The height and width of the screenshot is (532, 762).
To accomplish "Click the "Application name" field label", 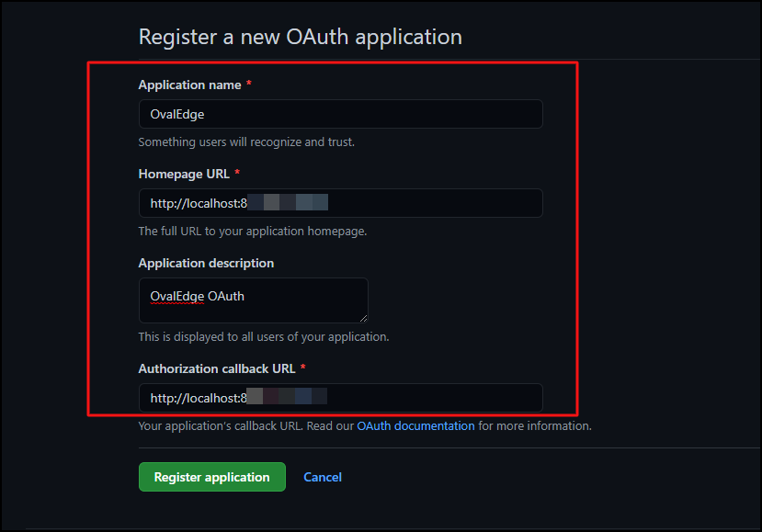I will coord(189,85).
